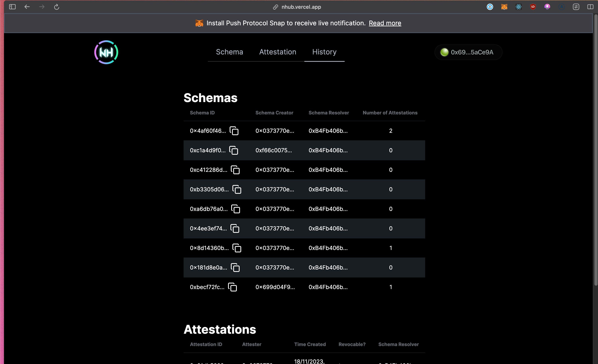Open the purple bell extension icon
This screenshot has width=598, height=364.
pyautogui.click(x=547, y=7)
